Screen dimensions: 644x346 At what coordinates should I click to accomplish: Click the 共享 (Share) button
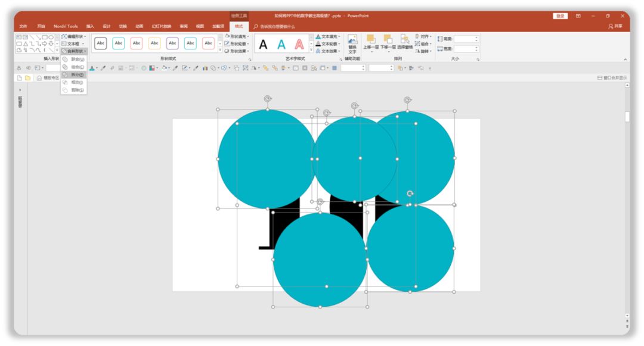click(x=615, y=26)
